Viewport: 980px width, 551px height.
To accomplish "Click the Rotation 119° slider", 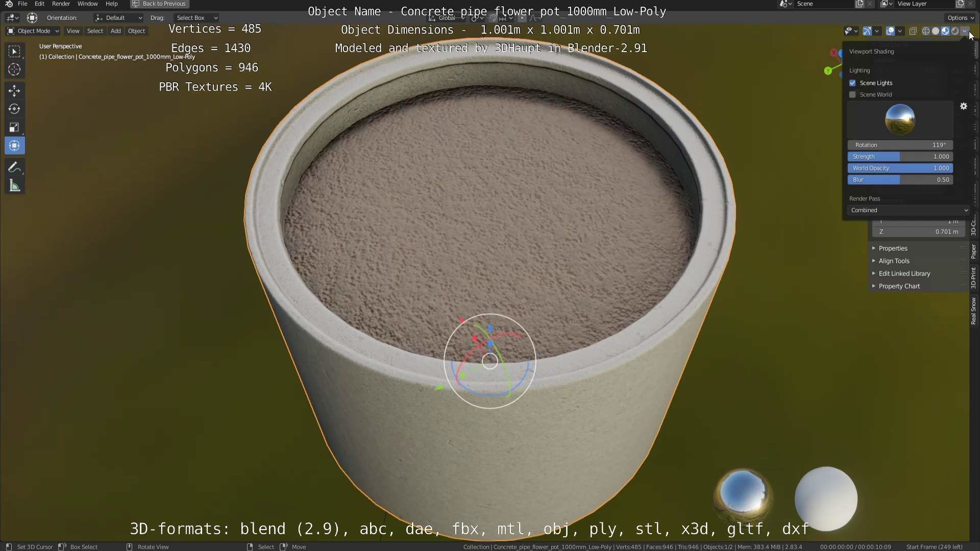I will pyautogui.click(x=900, y=145).
